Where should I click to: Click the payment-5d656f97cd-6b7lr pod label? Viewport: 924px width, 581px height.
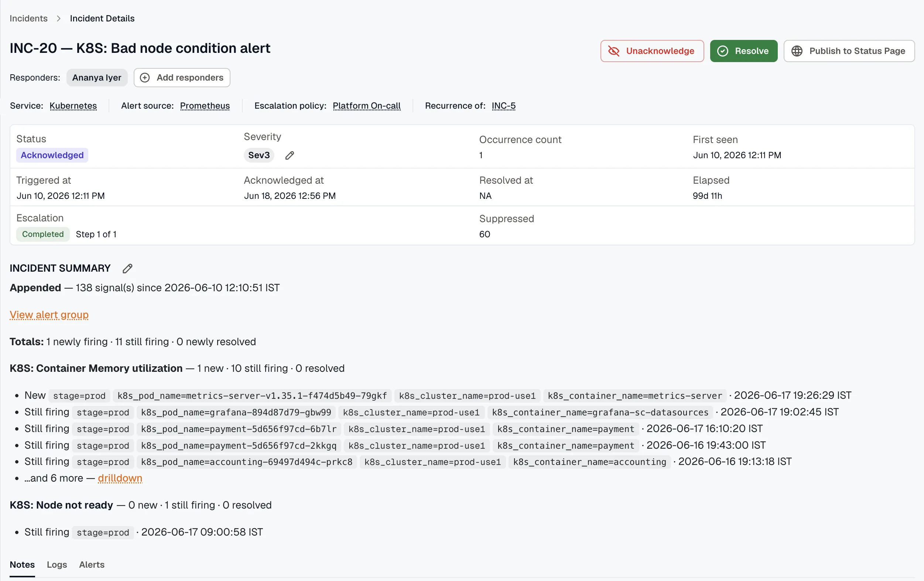(239, 429)
